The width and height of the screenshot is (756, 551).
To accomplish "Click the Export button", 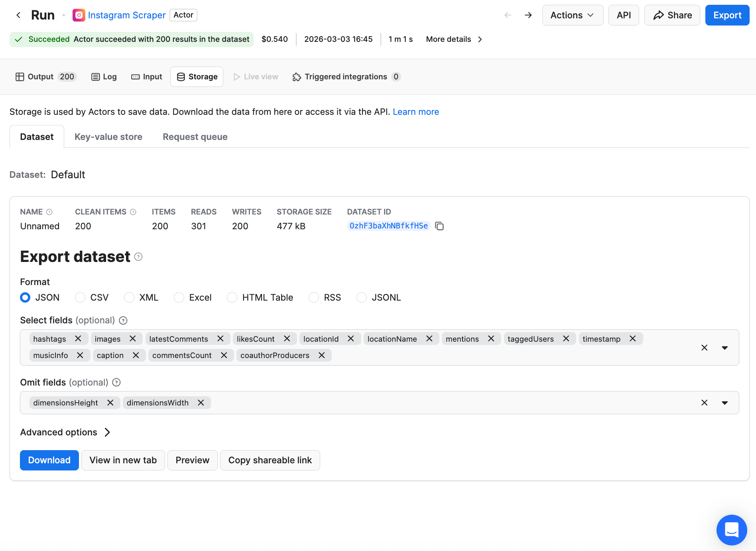I will click(727, 15).
